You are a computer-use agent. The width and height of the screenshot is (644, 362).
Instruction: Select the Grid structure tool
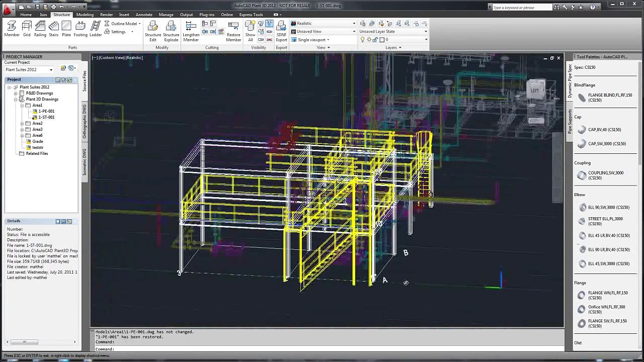click(x=27, y=29)
